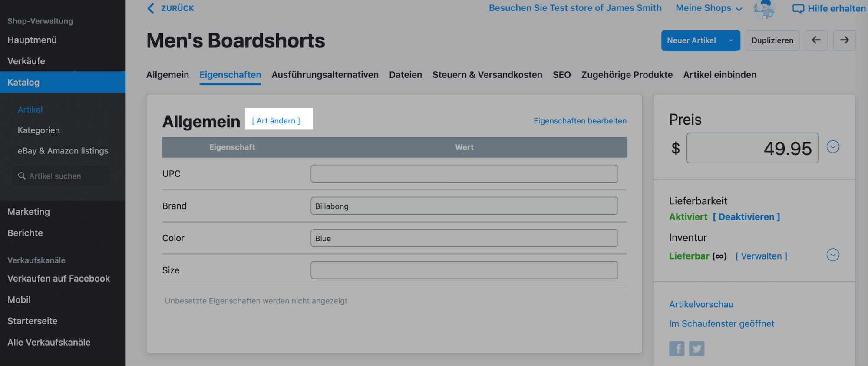Screen dimensions: 868x366
Task: Click the Zurück back chevron
Action: (151, 8)
